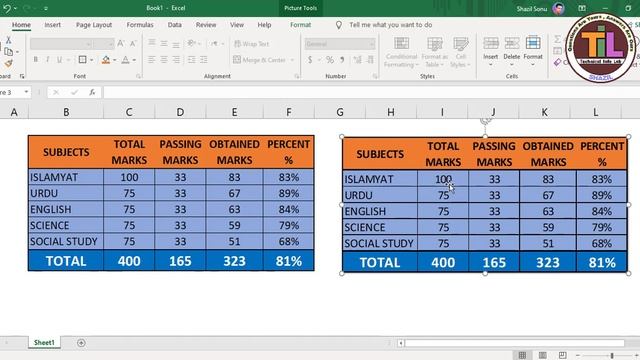Click the Insert Function fx icon
640x360 pixels.
pyautogui.click(x=92, y=93)
